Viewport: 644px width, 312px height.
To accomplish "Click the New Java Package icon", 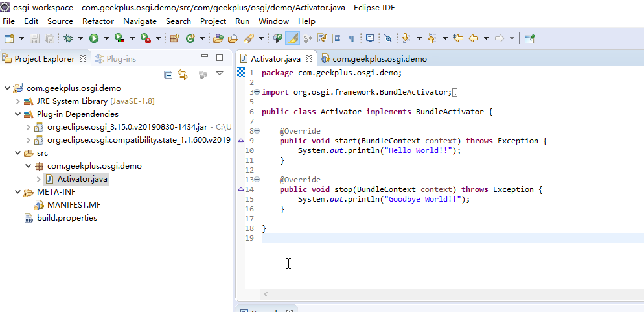I will tap(175, 39).
